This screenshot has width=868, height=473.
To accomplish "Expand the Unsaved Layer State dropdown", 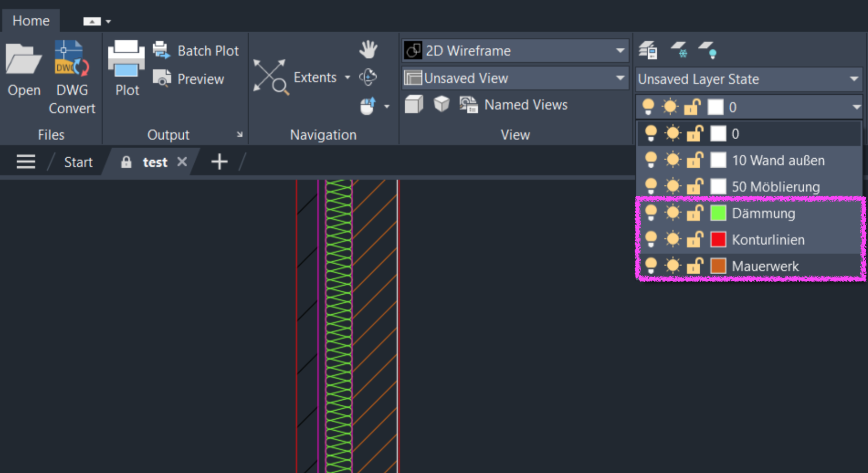I will point(854,79).
